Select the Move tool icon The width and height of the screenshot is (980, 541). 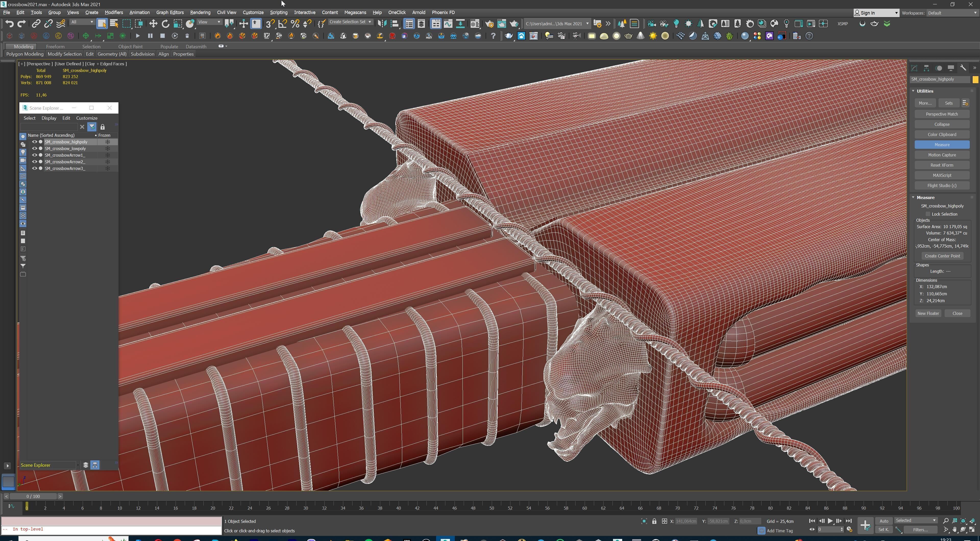(x=153, y=23)
